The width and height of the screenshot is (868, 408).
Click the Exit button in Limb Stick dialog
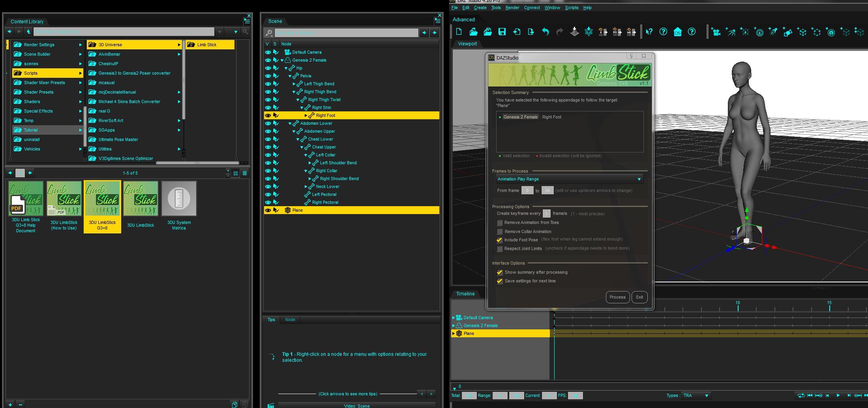coord(639,297)
